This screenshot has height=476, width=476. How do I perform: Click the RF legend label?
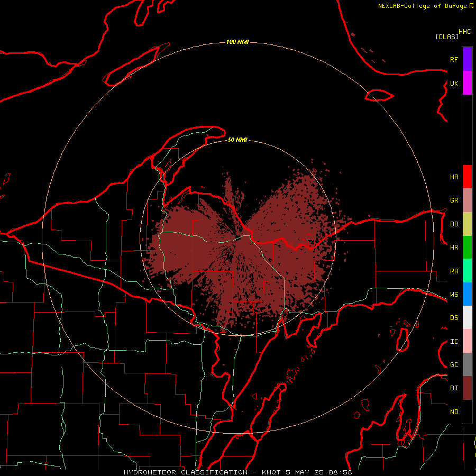454,59
